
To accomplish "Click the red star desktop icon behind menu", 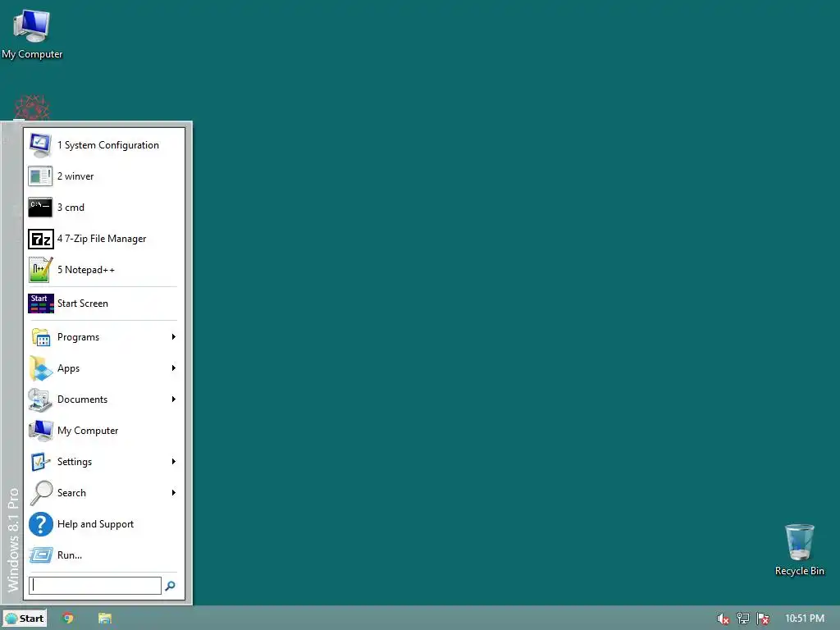I will click(x=32, y=107).
